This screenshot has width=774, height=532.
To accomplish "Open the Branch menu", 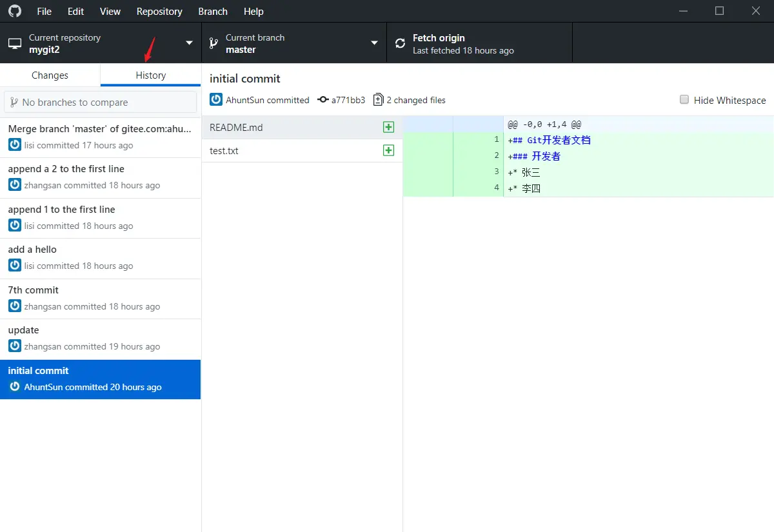I will tap(213, 11).
